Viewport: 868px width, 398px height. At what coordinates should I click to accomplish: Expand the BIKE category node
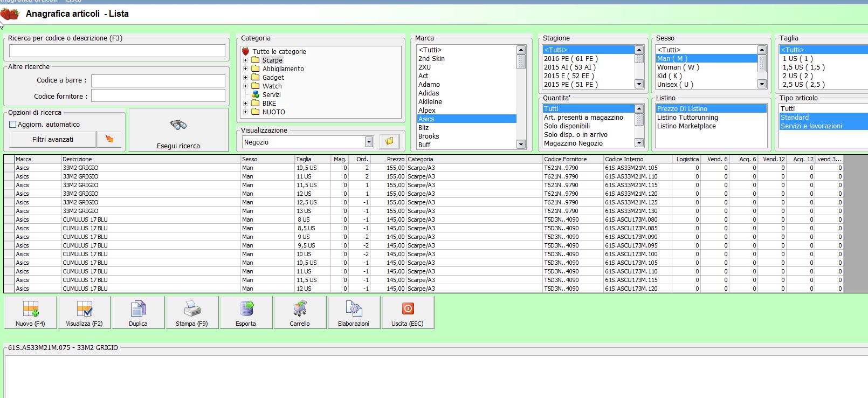[245, 104]
